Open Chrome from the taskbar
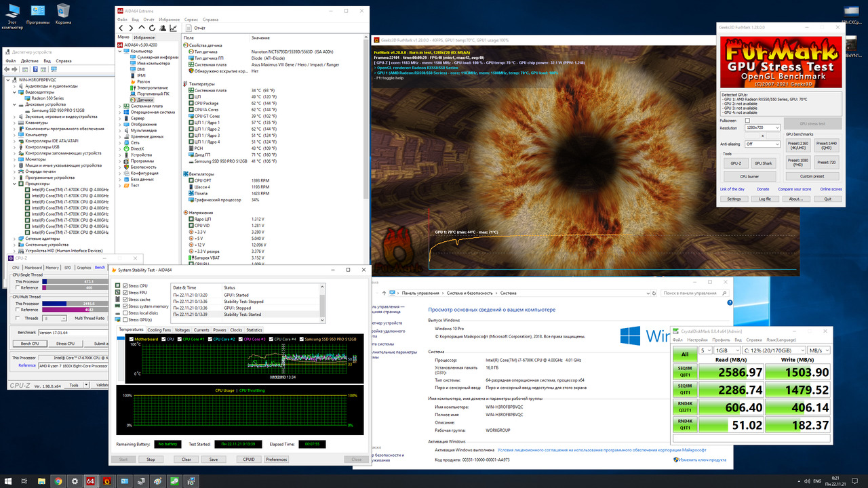 point(58,481)
